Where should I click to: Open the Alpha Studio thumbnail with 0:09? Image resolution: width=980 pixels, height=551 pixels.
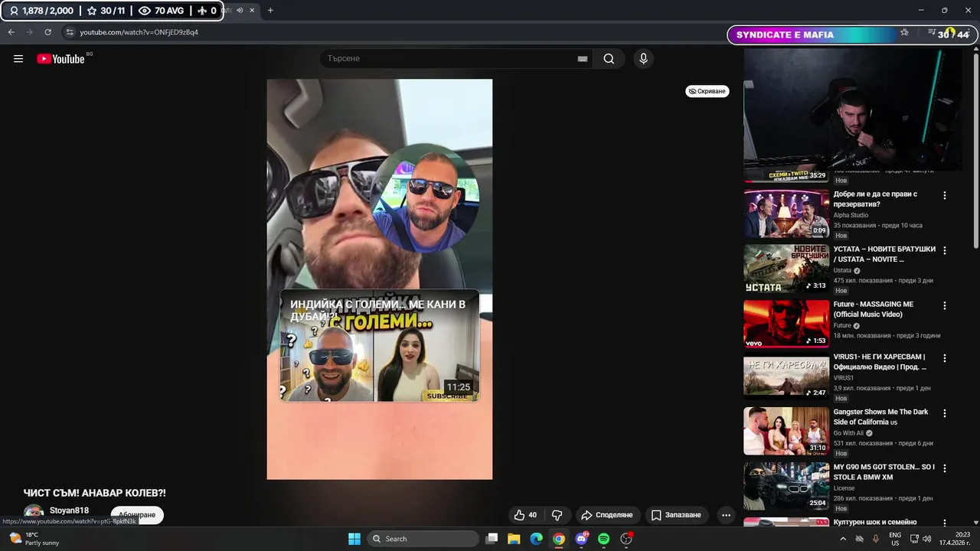pyautogui.click(x=786, y=214)
